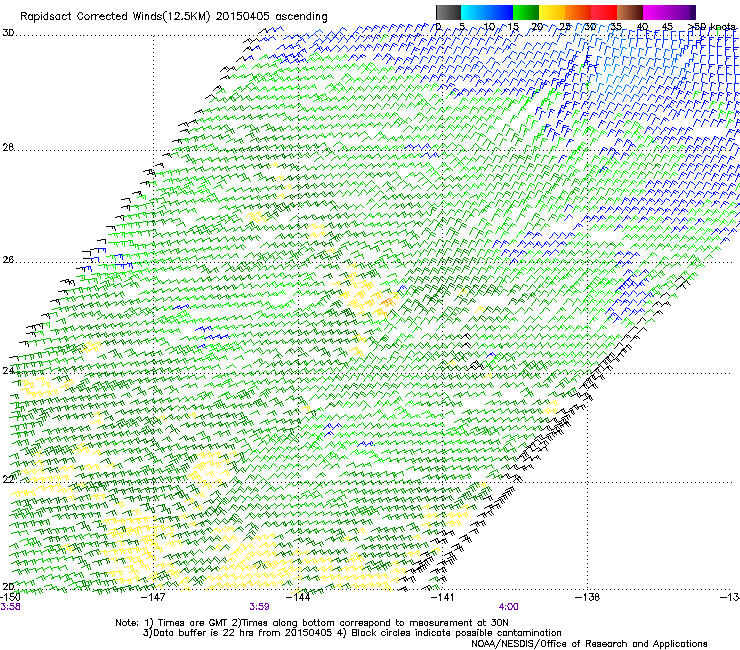Click the green 15-20 knots legend swatch
The height and width of the screenshot is (650, 740).
[526, 12]
